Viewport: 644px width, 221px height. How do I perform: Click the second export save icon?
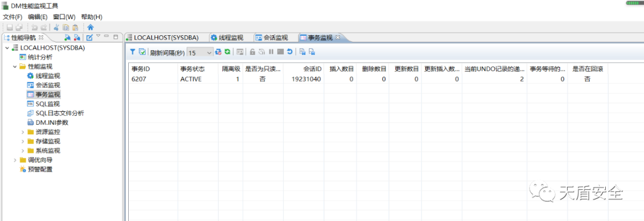click(312, 52)
